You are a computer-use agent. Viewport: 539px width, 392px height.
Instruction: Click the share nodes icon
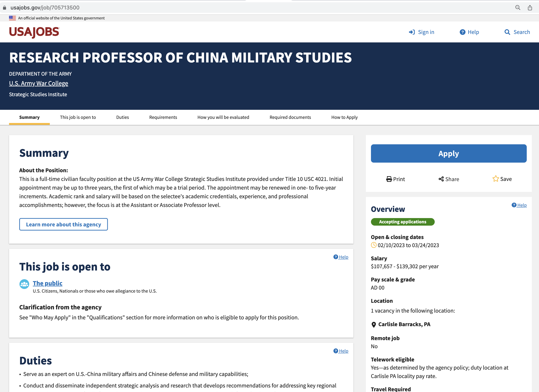click(441, 179)
